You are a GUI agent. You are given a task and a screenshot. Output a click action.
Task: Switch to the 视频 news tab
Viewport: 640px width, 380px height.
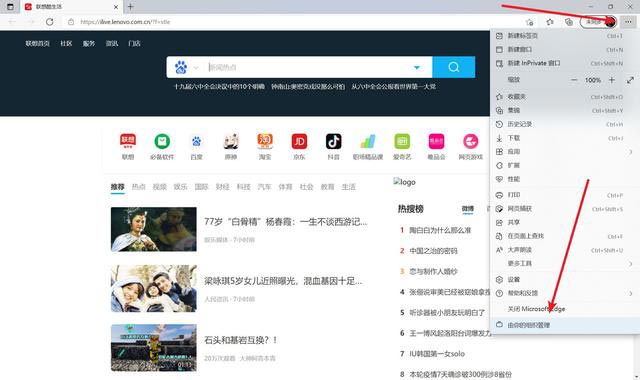click(x=160, y=187)
